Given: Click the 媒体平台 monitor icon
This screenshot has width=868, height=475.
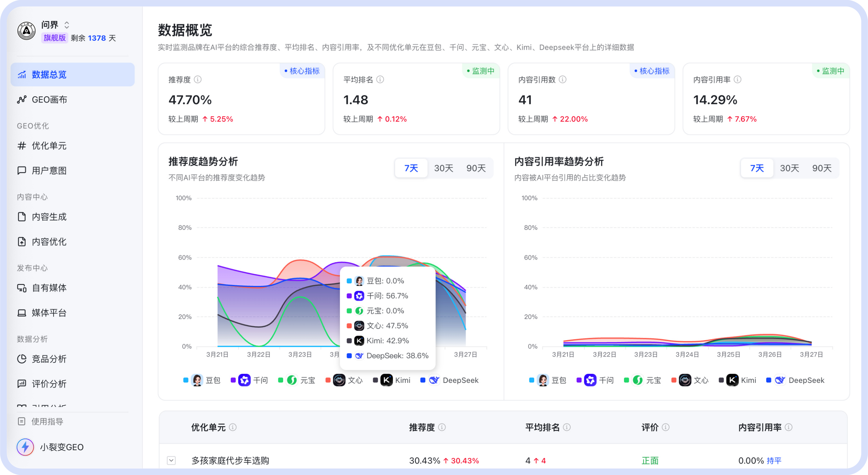Looking at the screenshot, I should (x=22, y=313).
